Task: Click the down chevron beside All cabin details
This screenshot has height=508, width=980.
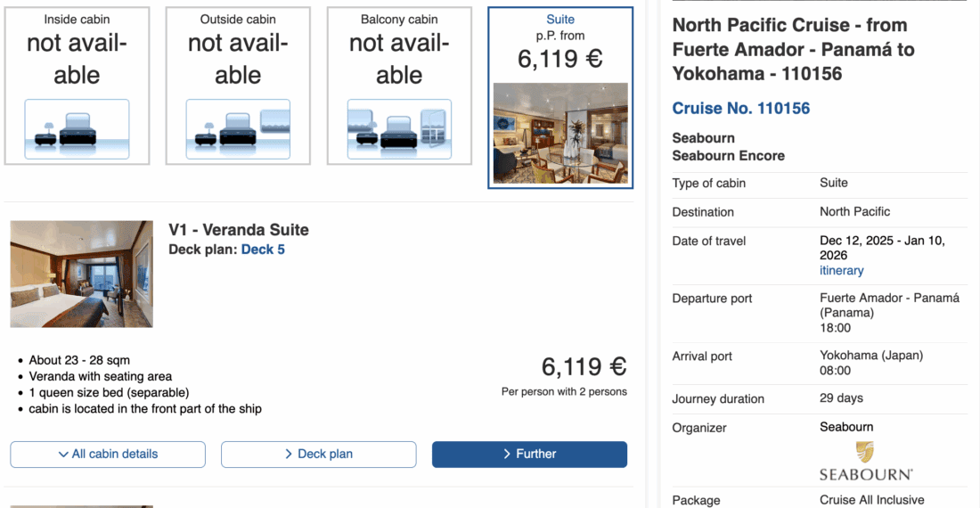Action: coord(63,455)
